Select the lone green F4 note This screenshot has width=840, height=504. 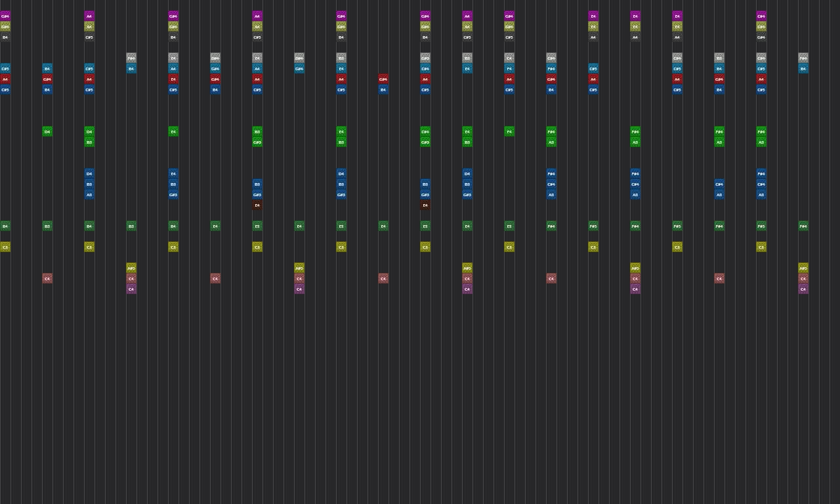[509, 131]
